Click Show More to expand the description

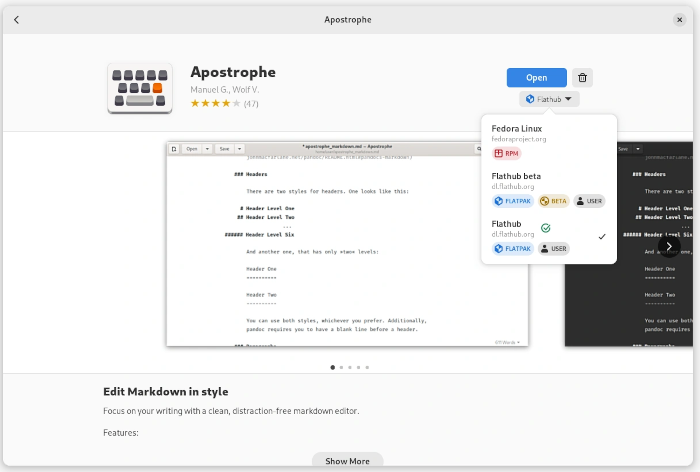[x=347, y=461]
